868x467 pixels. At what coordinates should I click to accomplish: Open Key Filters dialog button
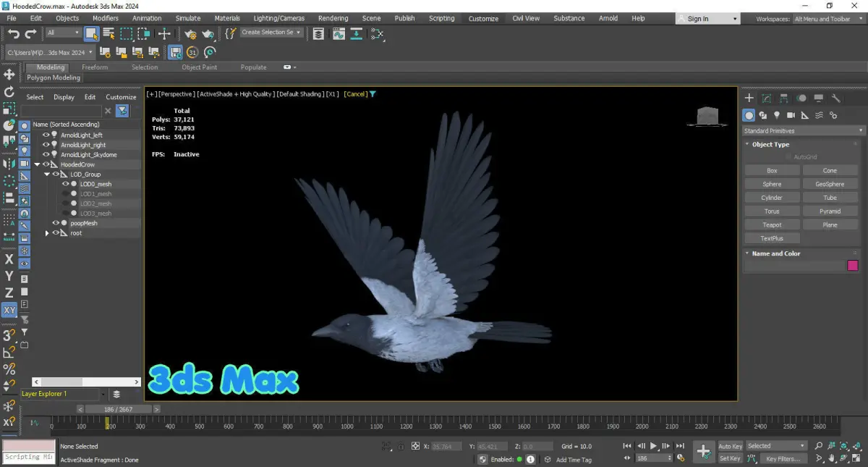click(783, 458)
